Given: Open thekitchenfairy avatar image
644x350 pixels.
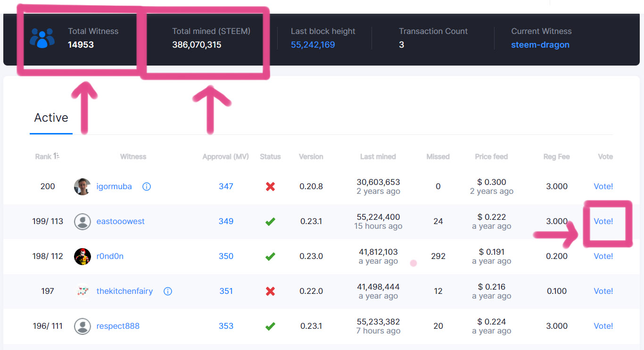Looking at the screenshot, I should [83, 292].
